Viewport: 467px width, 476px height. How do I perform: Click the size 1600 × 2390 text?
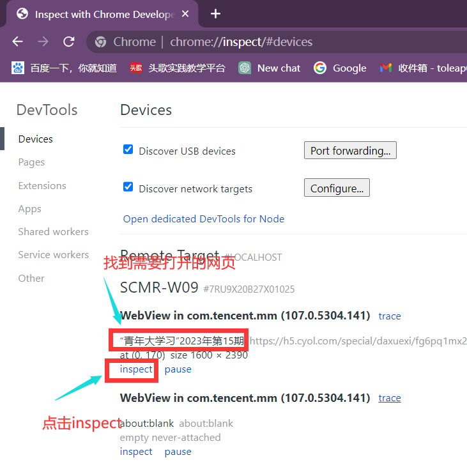[209, 355]
